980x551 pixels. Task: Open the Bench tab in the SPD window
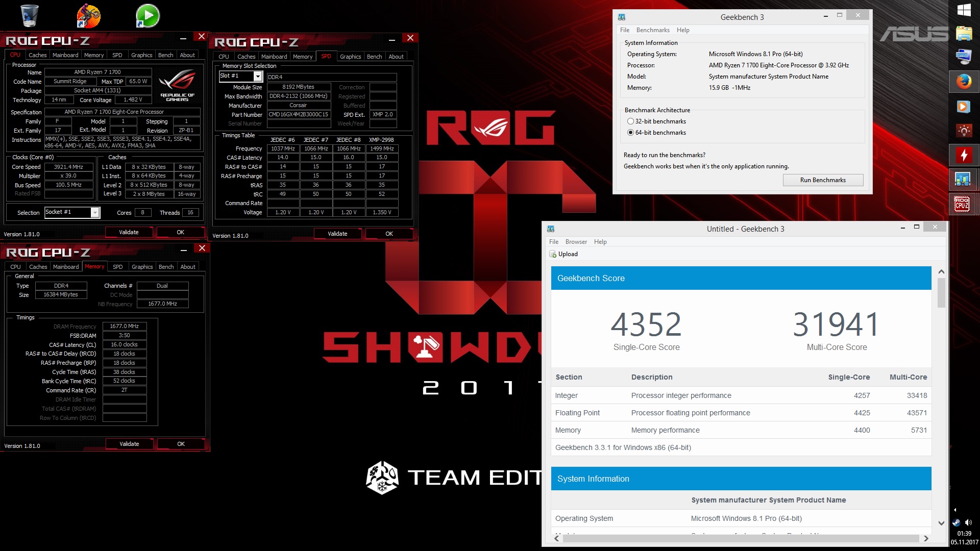point(374,57)
